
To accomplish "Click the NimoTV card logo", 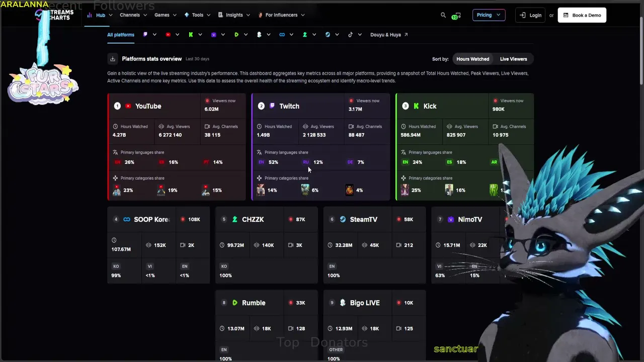I will (451, 219).
